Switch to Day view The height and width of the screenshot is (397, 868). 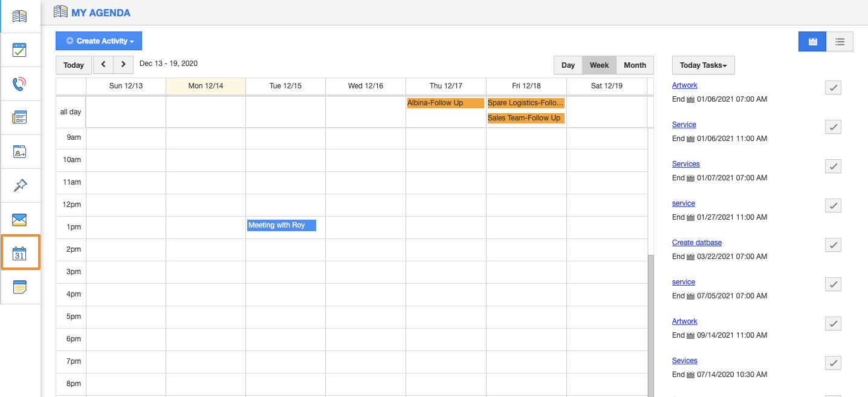pyautogui.click(x=568, y=65)
